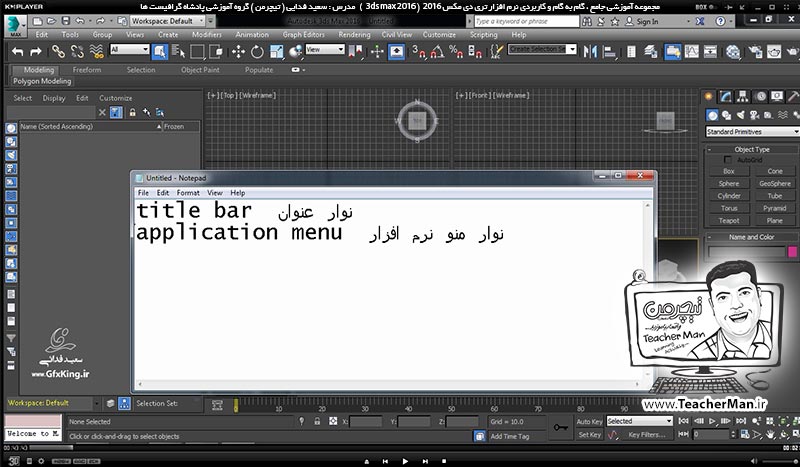
Task: Open the Display command panel tab
Action: tap(777, 96)
